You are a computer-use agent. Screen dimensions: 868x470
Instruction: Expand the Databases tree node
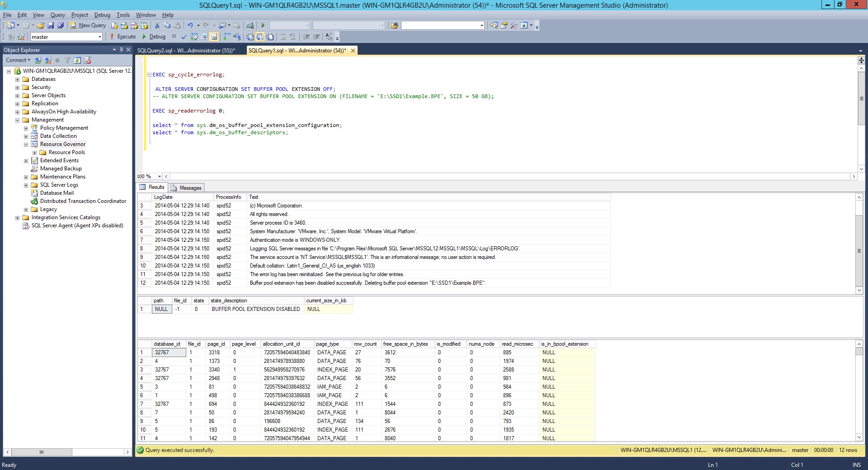(17, 79)
